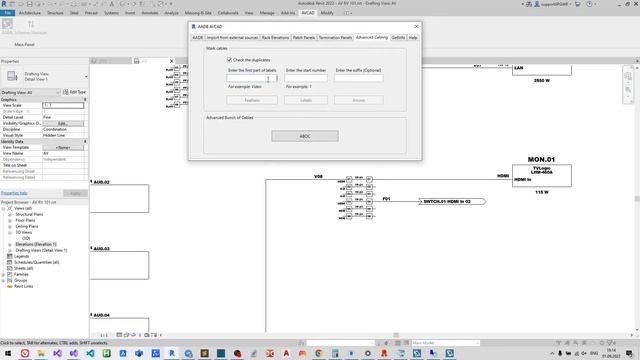
Task: Click the selection filter icon in status bar
Action: tap(611, 343)
